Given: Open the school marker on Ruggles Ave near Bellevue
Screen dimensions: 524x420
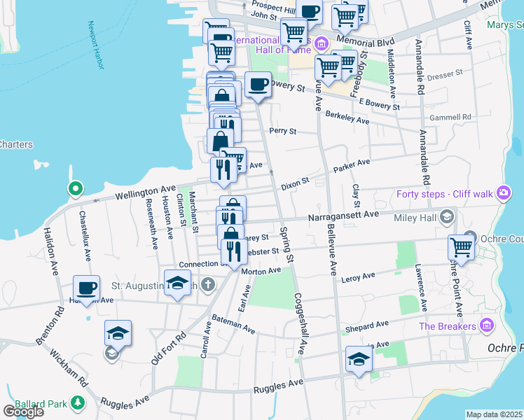Looking at the screenshot, I should 359,360.
